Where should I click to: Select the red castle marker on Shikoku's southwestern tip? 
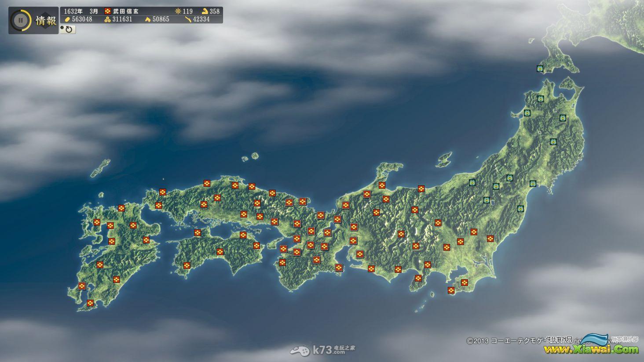[187, 265]
